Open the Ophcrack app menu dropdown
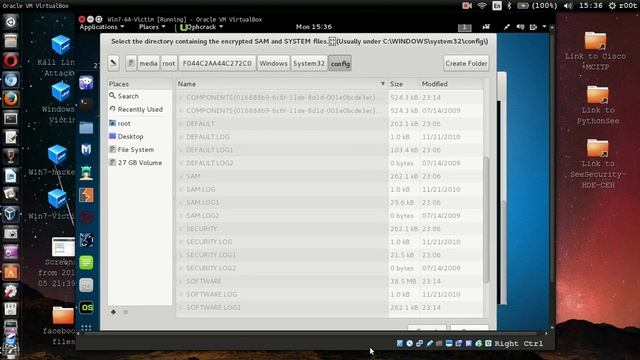The width and height of the screenshot is (640, 360). pos(202,27)
